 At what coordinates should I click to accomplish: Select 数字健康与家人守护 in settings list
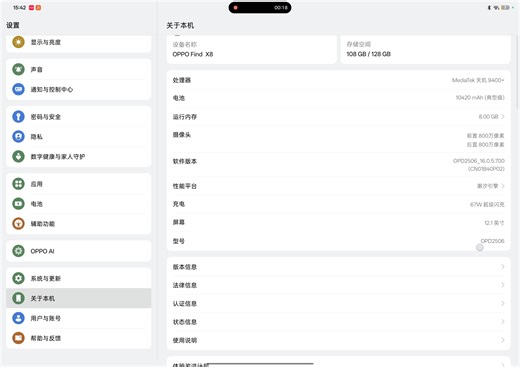79,156
